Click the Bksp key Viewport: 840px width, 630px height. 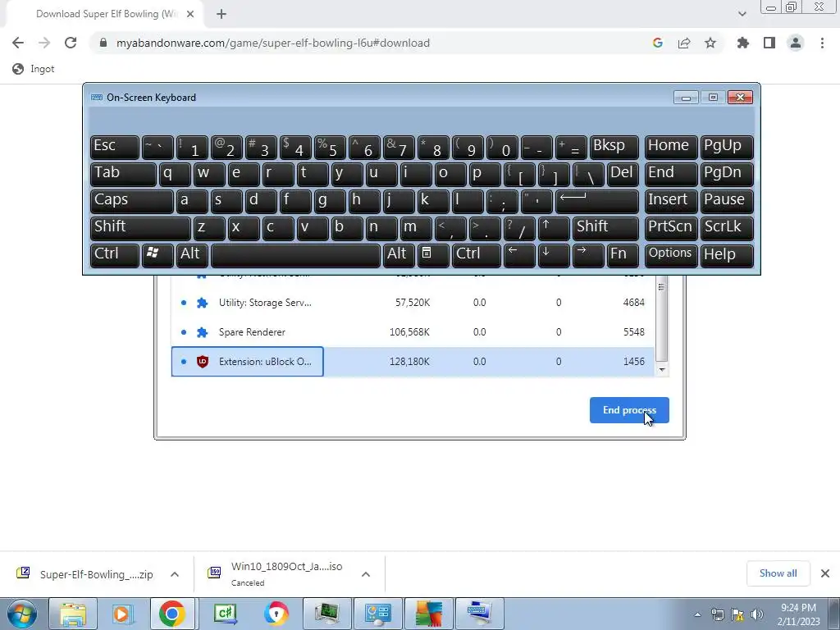(614, 147)
